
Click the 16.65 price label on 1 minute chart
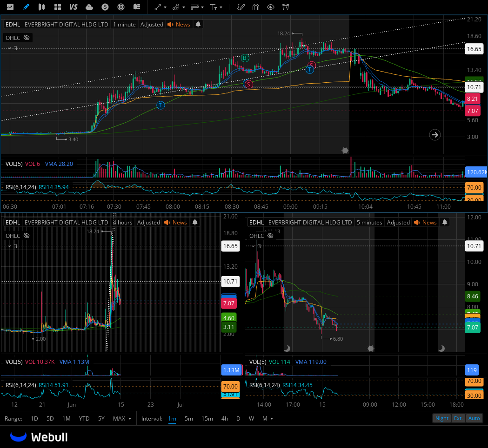[474, 49]
